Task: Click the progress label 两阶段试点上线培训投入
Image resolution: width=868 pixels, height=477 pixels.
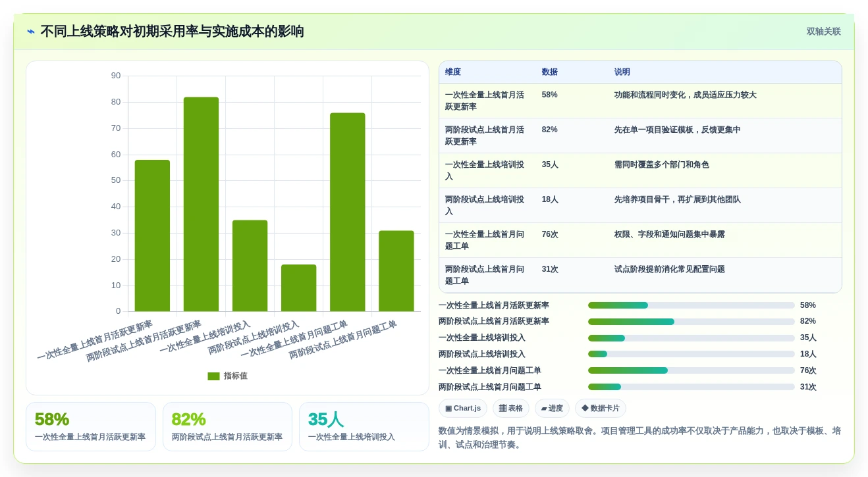Action: (482, 354)
